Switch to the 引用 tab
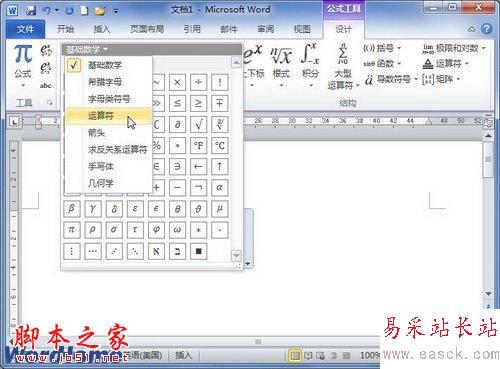 (192, 29)
